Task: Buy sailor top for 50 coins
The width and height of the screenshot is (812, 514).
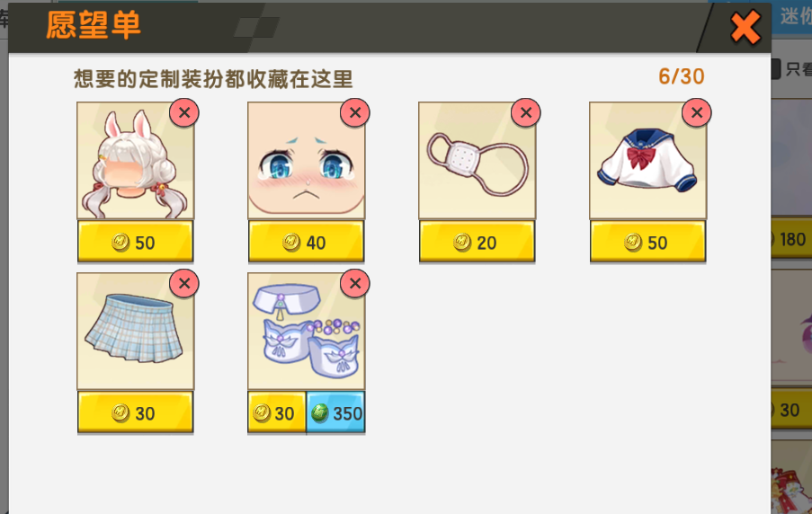Action: (x=647, y=242)
